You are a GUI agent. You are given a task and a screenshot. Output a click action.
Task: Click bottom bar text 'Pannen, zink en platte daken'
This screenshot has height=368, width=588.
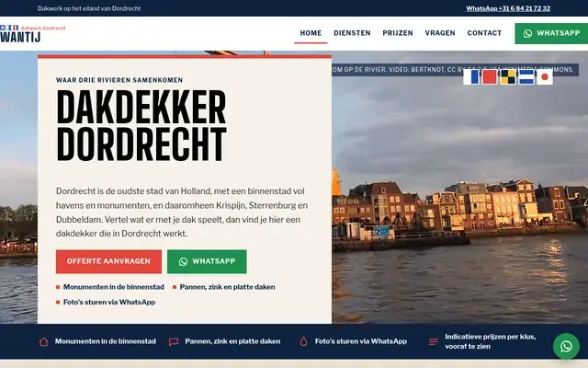tap(232, 341)
